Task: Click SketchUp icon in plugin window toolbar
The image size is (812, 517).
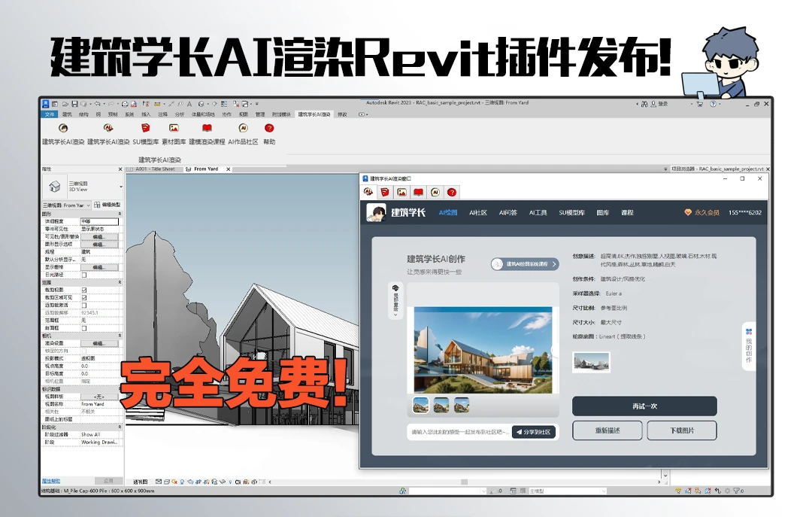Action: coord(385,193)
